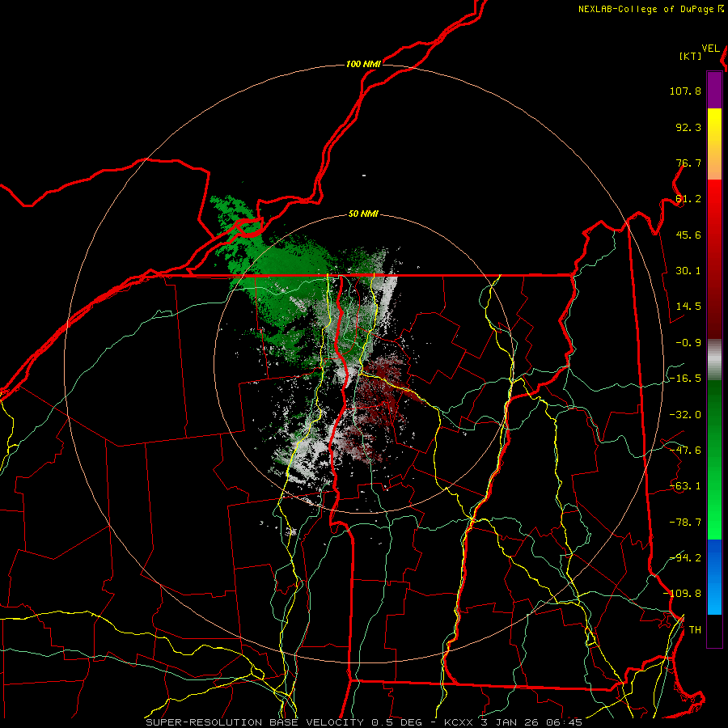Click the 45.6 velocity scale value
Image resolution: width=728 pixels, height=728 pixels.
pyautogui.click(x=688, y=235)
